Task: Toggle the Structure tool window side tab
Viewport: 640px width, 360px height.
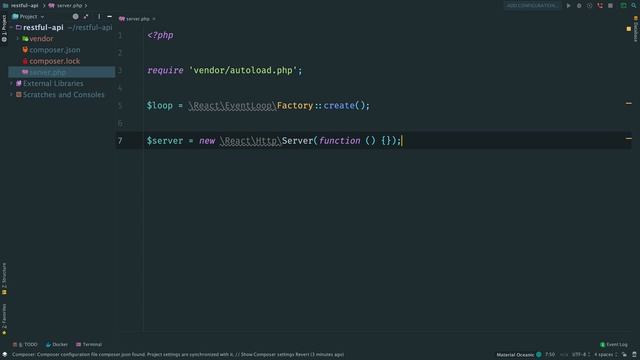Action: coord(4,279)
